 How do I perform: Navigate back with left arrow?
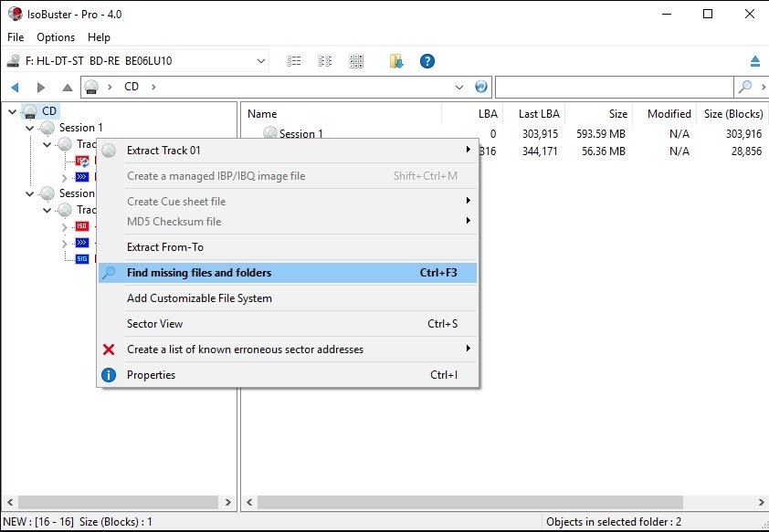click(x=15, y=88)
